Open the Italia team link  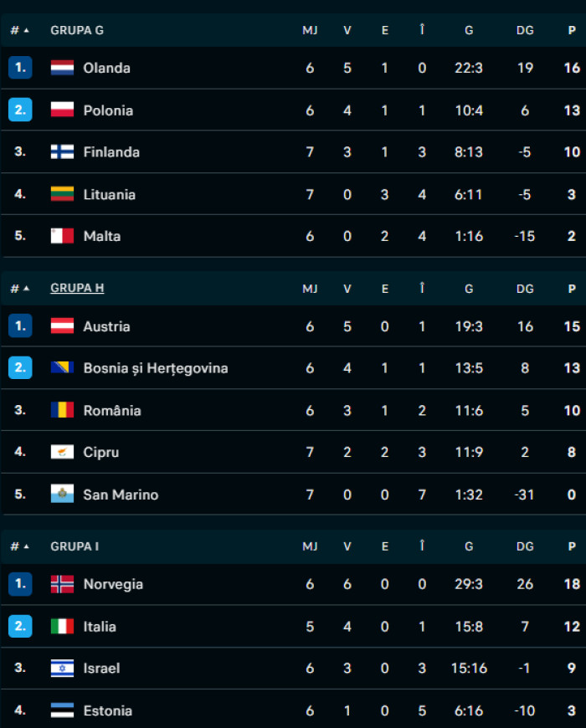[x=100, y=626]
